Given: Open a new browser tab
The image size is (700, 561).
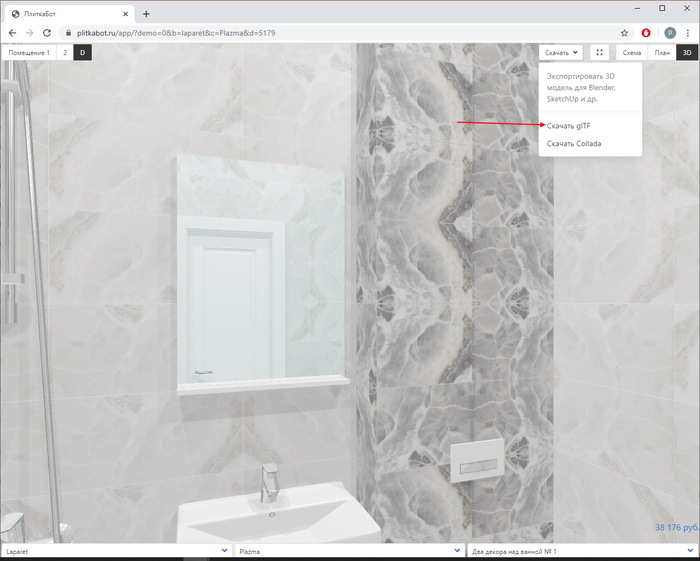Looking at the screenshot, I should (146, 14).
